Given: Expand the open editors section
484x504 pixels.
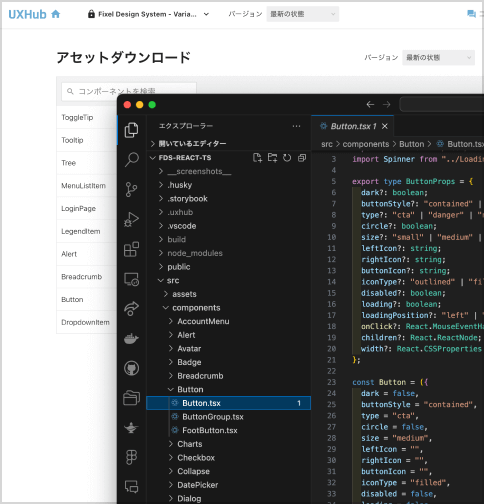Looking at the screenshot, I should click(229, 144).
